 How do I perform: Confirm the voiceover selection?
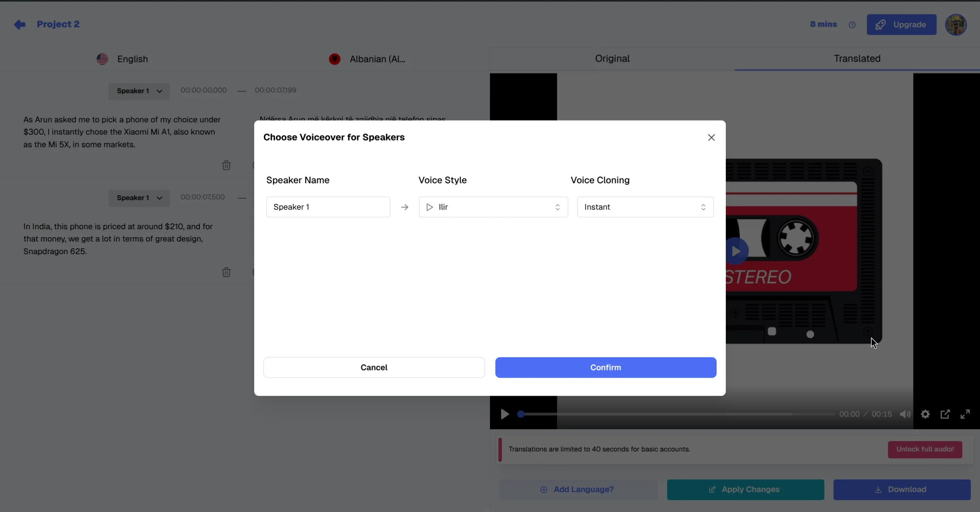pyautogui.click(x=605, y=367)
